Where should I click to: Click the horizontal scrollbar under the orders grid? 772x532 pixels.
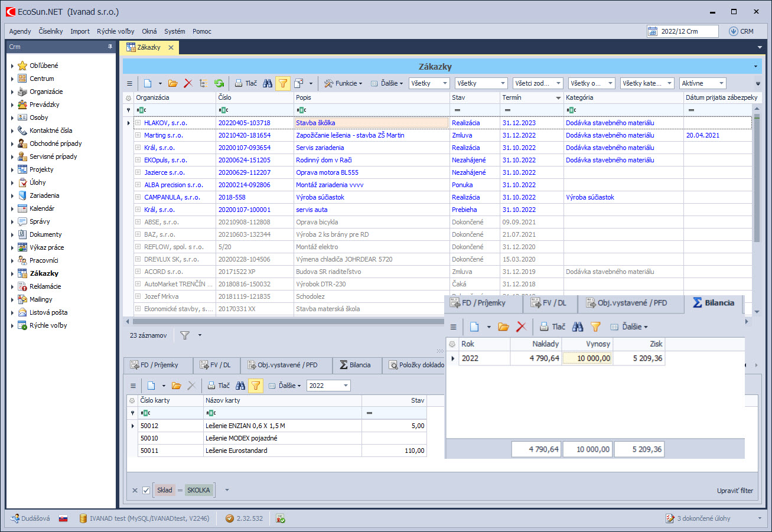pyautogui.click(x=284, y=322)
